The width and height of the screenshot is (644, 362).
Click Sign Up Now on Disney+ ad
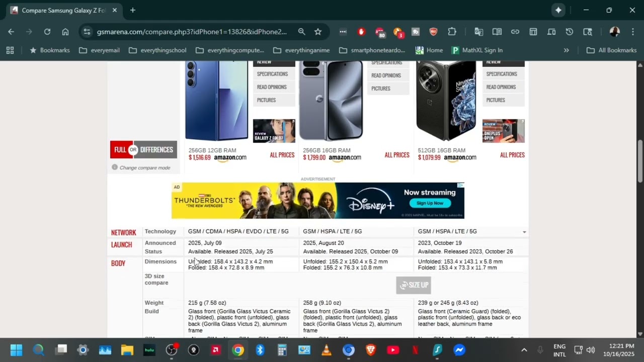430,203
